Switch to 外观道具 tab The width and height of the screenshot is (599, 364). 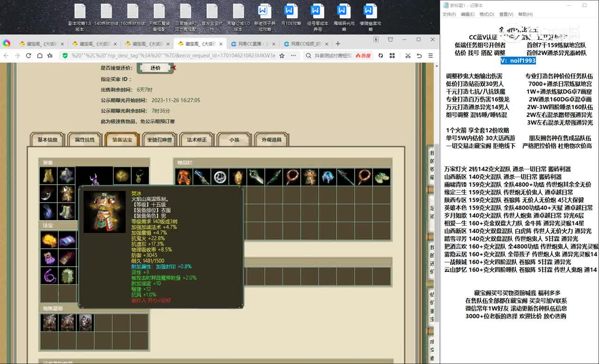coord(271,140)
